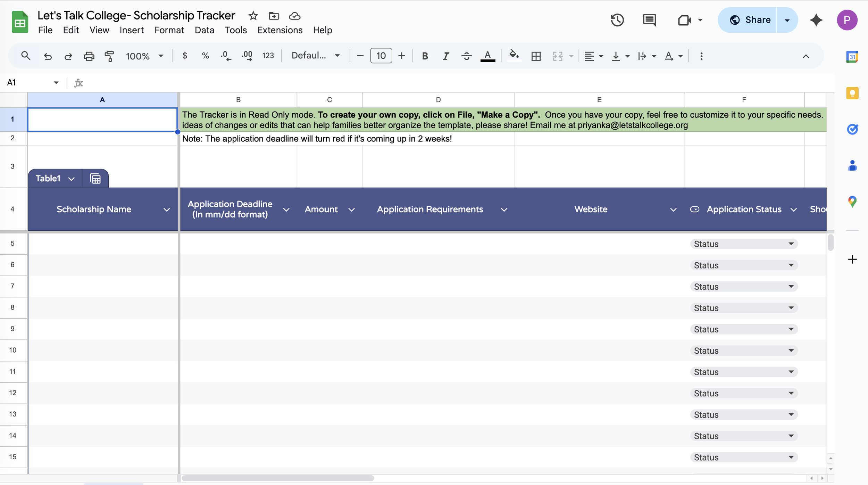The width and height of the screenshot is (868, 485).
Task: Click the print icon
Action: 89,56
